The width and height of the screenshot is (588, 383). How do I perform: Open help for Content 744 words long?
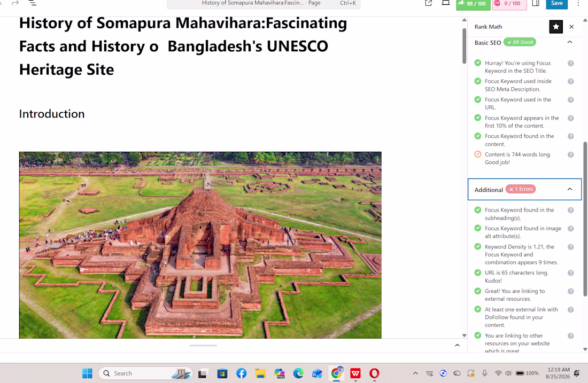(x=570, y=155)
